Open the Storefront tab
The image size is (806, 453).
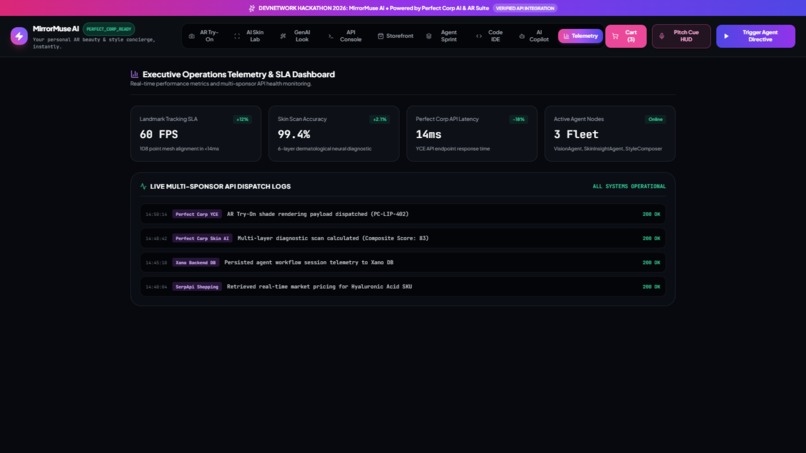395,36
